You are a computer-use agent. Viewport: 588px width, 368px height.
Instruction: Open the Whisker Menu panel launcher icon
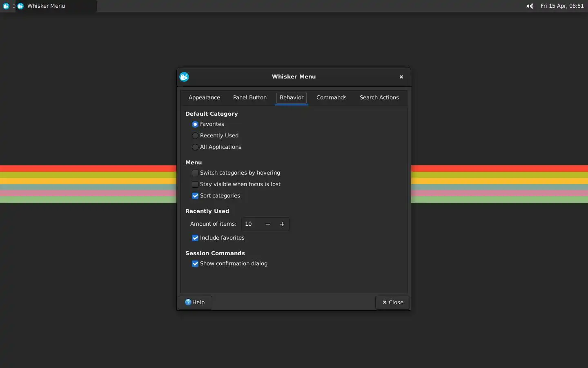point(6,6)
